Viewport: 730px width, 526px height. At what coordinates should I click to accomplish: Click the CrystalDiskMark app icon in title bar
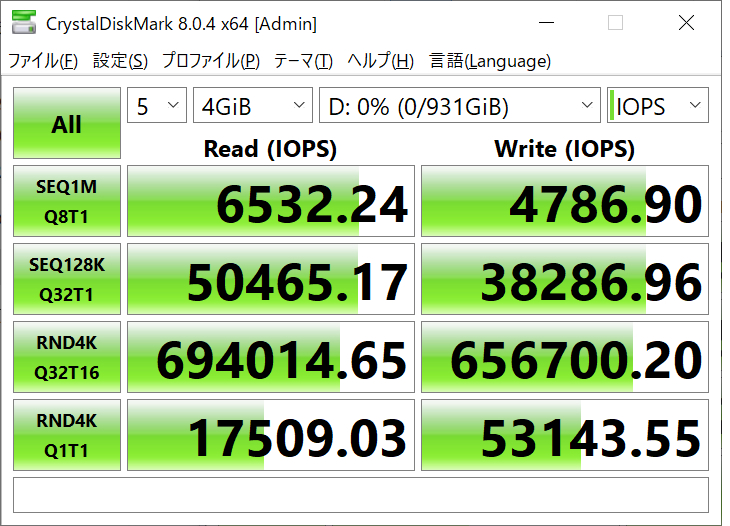click(x=24, y=22)
